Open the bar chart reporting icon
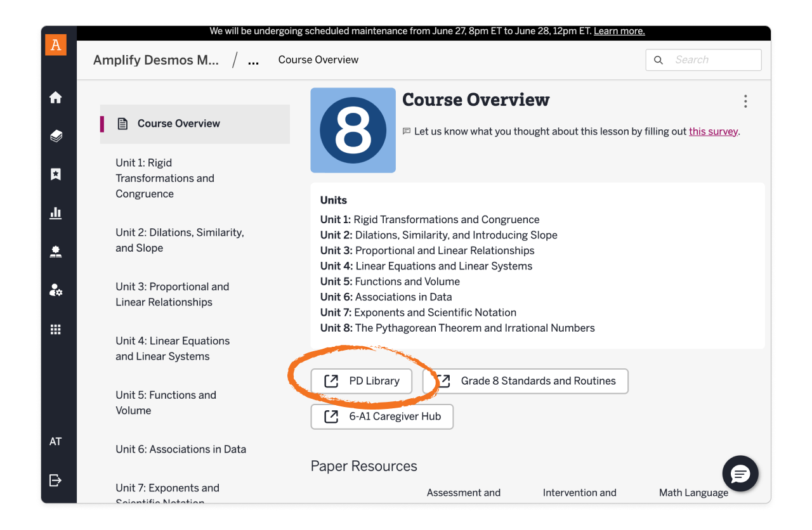The width and height of the screenshot is (812, 530). point(56,213)
